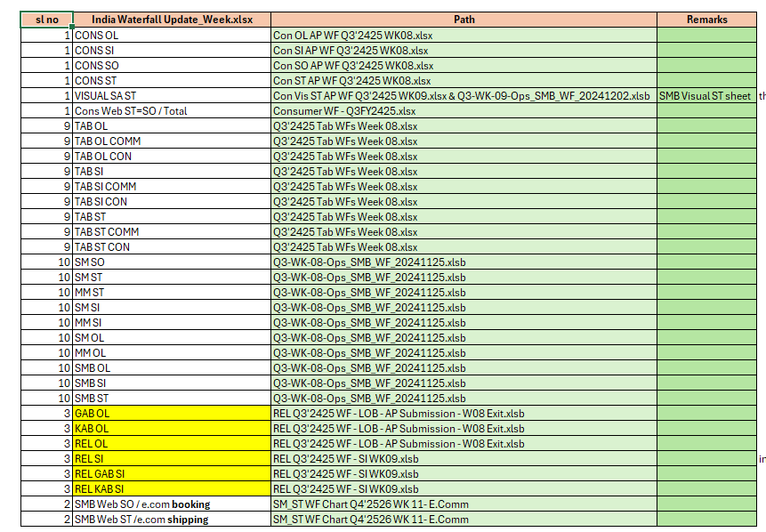Select the "Cons Web ST=SO / Total" cell
The image size is (766, 532).
tap(171, 110)
